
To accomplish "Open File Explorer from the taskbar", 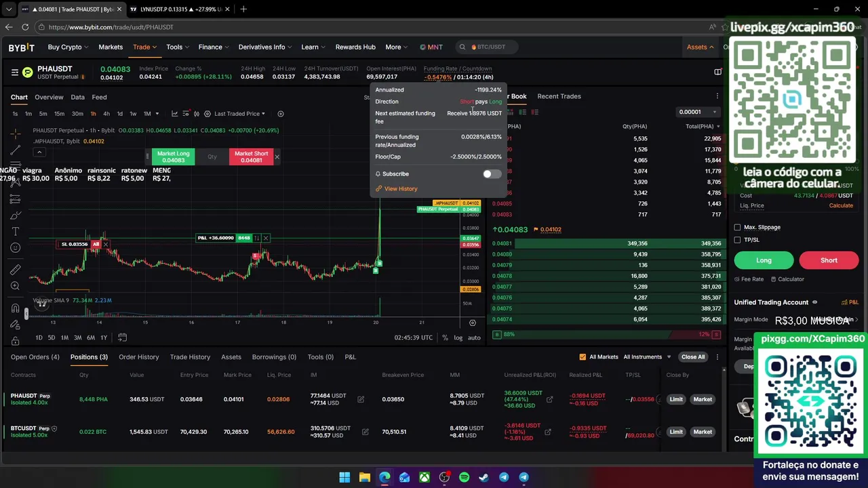I will pyautogui.click(x=364, y=477).
